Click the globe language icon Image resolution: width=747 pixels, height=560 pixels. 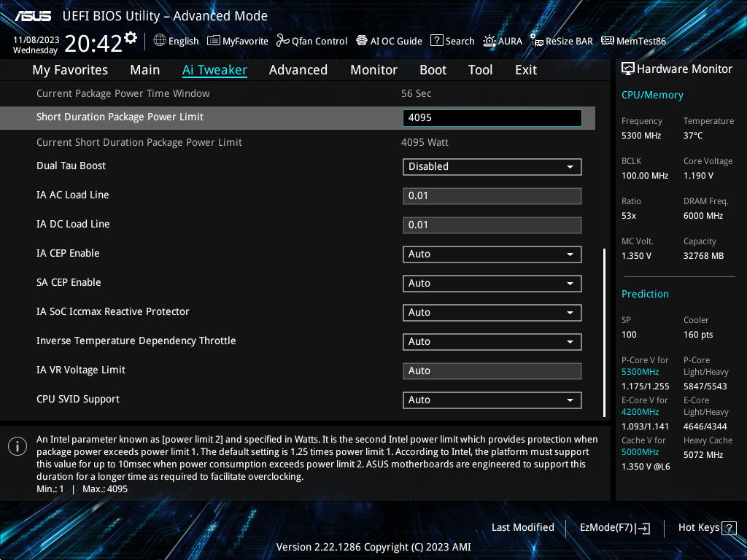(160, 41)
